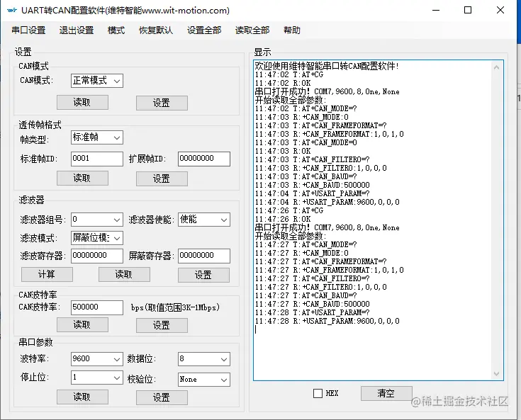Maximize the UART转CAN window
The width and height of the screenshot is (521, 420).
pyautogui.click(x=468, y=11)
